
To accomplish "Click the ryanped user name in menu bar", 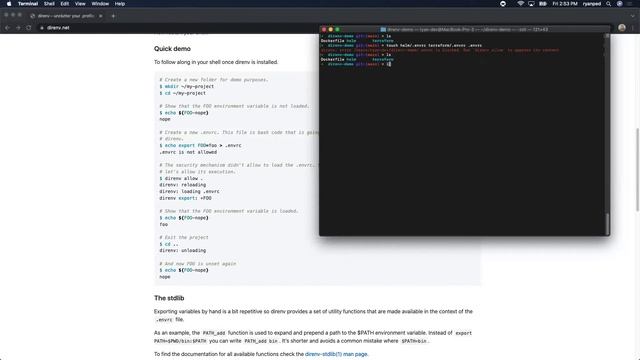I will click(592, 4).
